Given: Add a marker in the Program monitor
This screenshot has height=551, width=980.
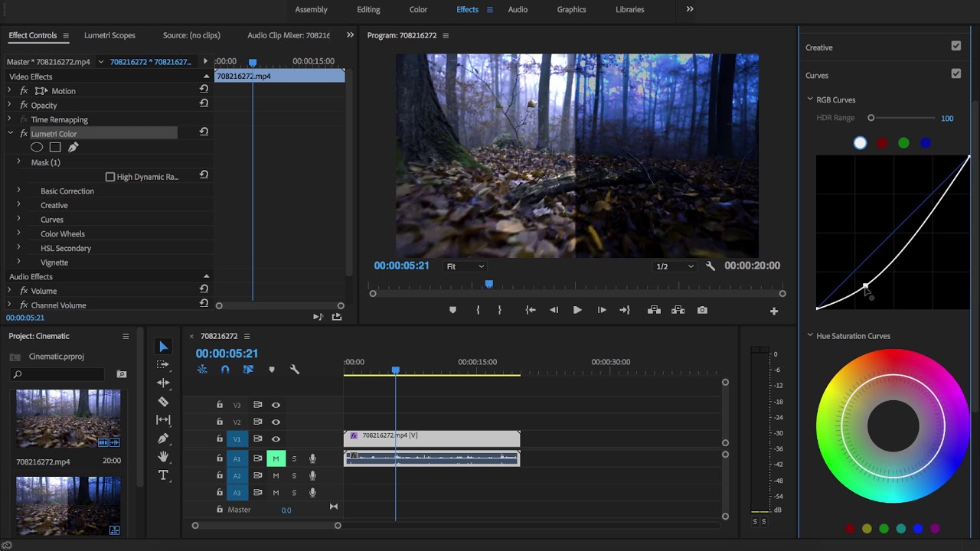Looking at the screenshot, I should (x=452, y=310).
